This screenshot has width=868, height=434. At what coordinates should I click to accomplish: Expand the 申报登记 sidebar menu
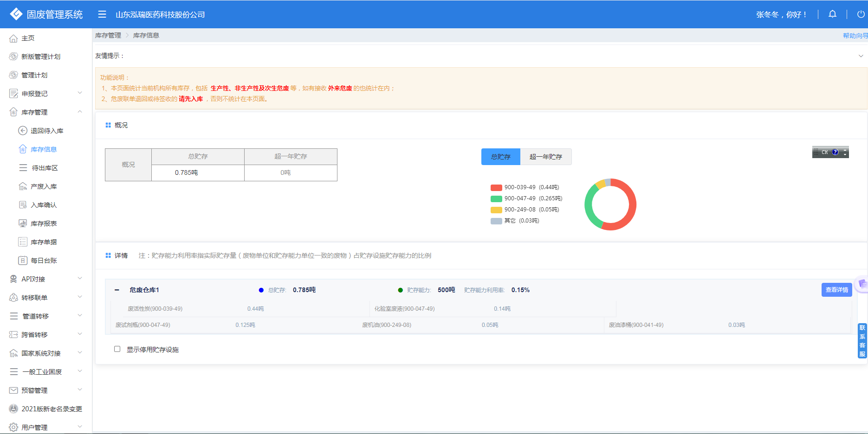(80, 93)
